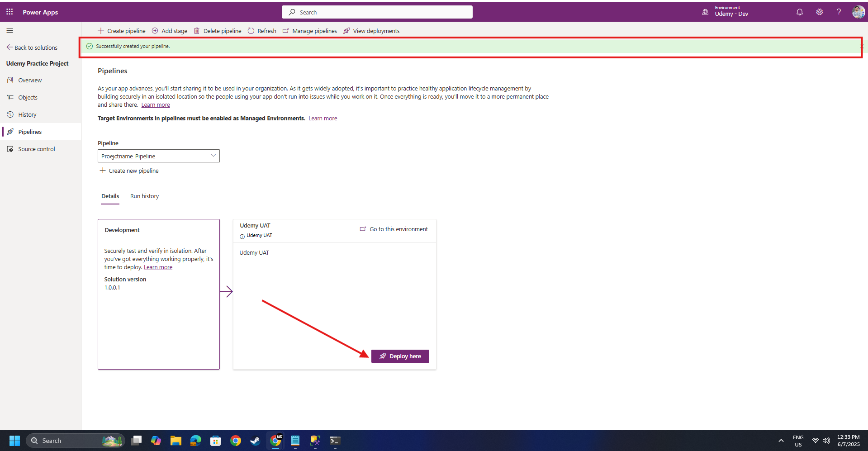
Task: Click Learn more after description paragraph
Action: point(156,105)
